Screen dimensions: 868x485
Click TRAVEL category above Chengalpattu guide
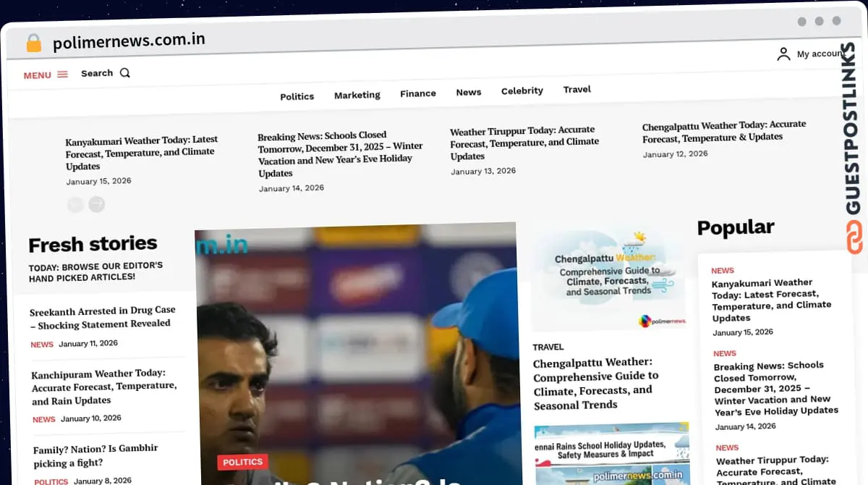[548, 347]
